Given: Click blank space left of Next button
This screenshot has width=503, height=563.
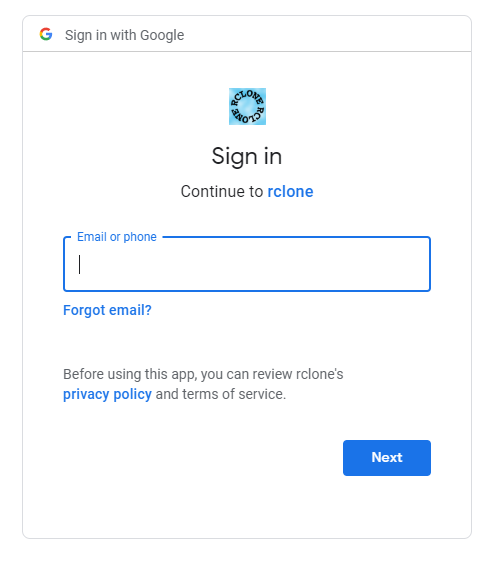Looking at the screenshot, I should (201, 458).
